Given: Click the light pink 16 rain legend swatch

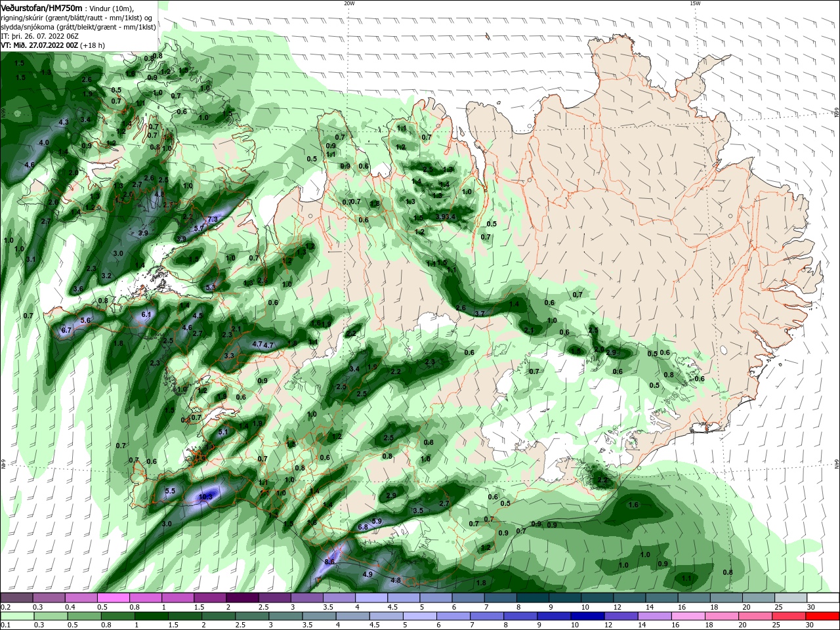Looking at the screenshot, I should tap(687, 616).
